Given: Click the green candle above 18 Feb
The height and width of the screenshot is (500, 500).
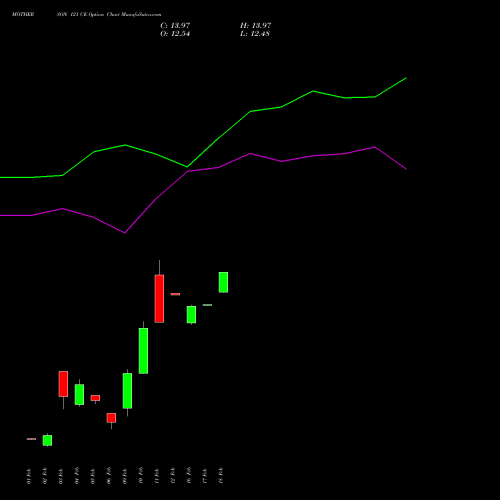Looking at the screenshot, I should coord(223,282).
